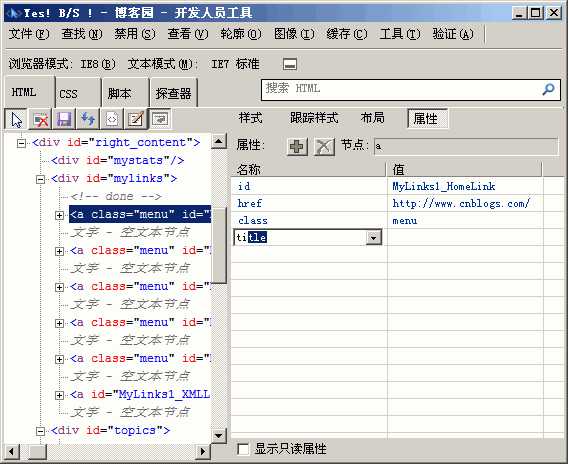Click the element source view icon

coord(112,119)
